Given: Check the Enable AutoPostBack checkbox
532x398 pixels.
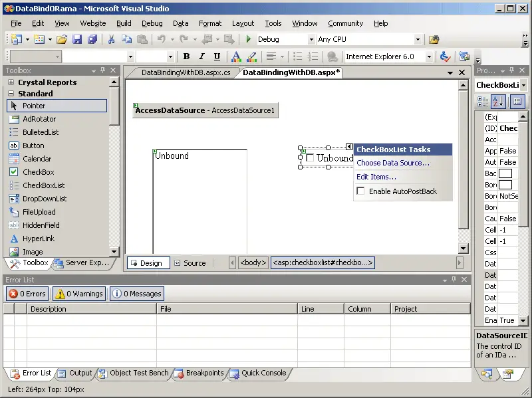Looking at the screenshot, I should [360, 191].
